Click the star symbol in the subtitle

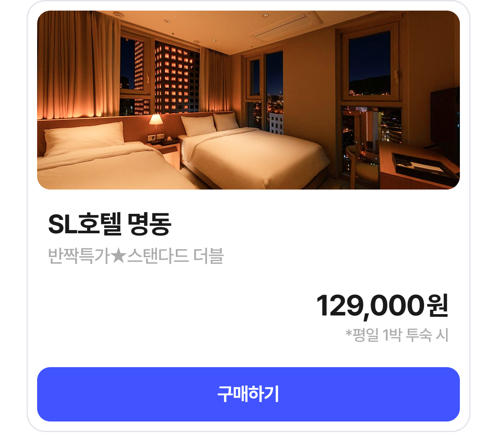click(118, 256)
